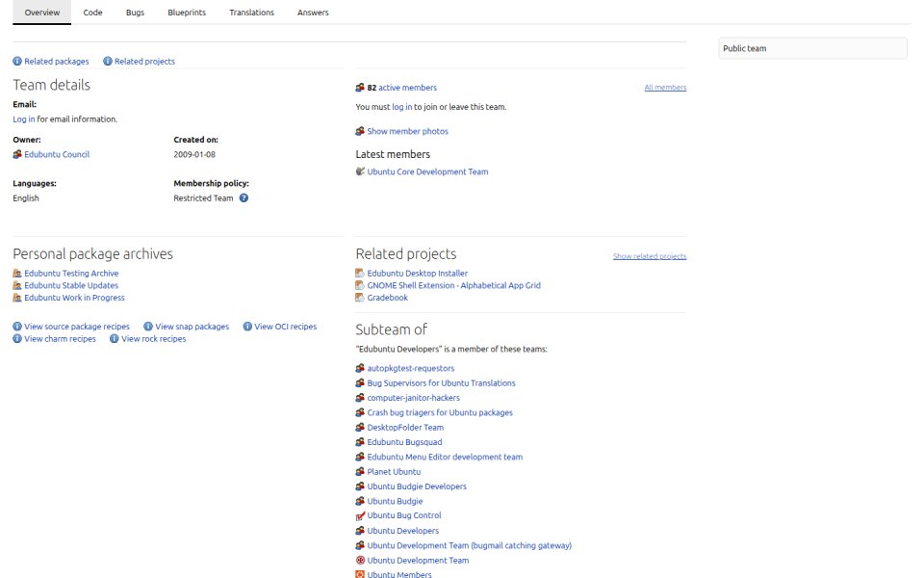Open the Answers tab
The width and height of the screenshot is (924, 578).
[x=313, y=13]
